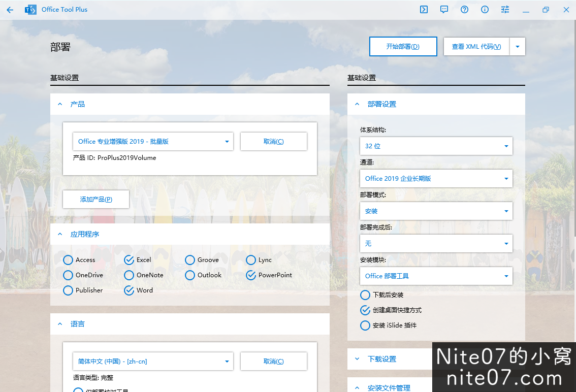Click the left column 基础设置 heading above 产品
Image resolution: width=576 pixels, height=392 pixels.
tap(65, 78)
